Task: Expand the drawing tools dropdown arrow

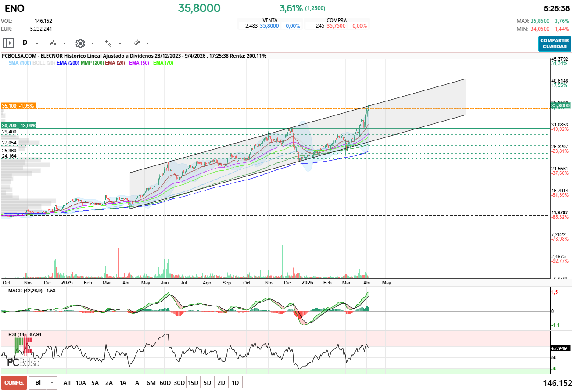Action: coord(147,43)
